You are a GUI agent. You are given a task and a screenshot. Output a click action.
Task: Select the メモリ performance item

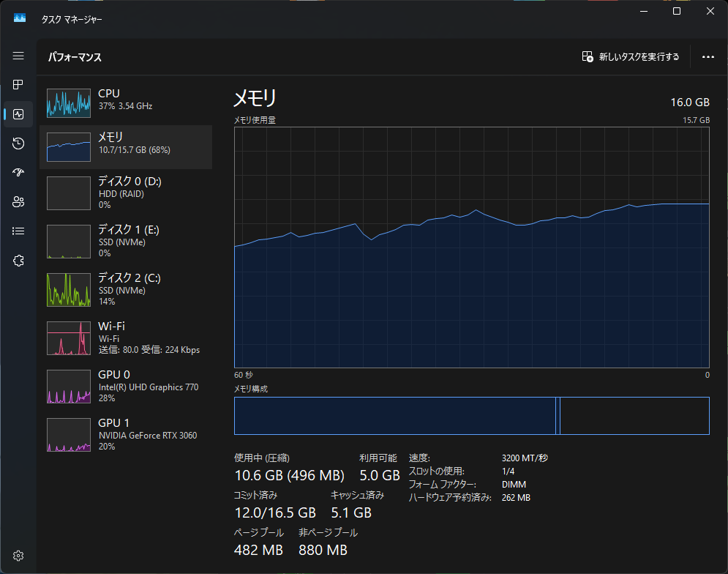click(126, 146)
